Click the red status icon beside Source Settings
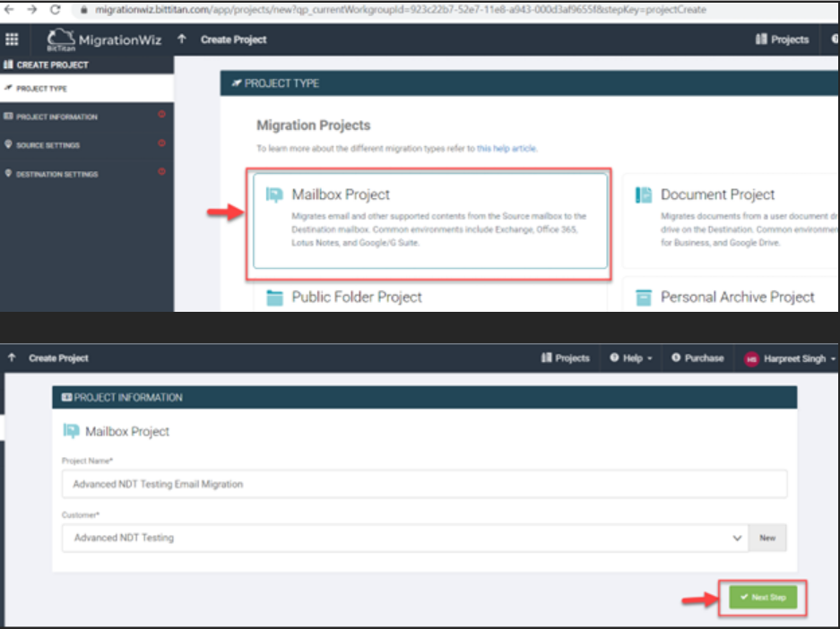This screenshot has height=629, width=840. (x=161, y=143)
